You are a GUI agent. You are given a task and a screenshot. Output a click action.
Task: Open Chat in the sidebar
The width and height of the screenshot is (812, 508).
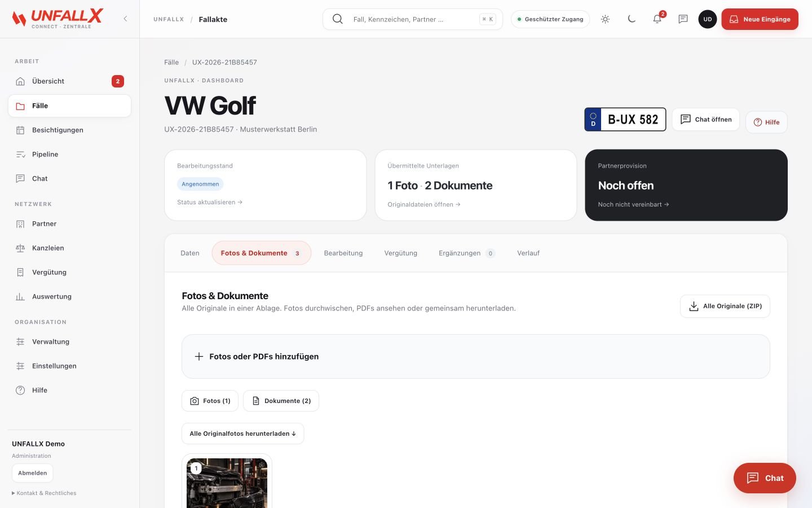point(69,178)
